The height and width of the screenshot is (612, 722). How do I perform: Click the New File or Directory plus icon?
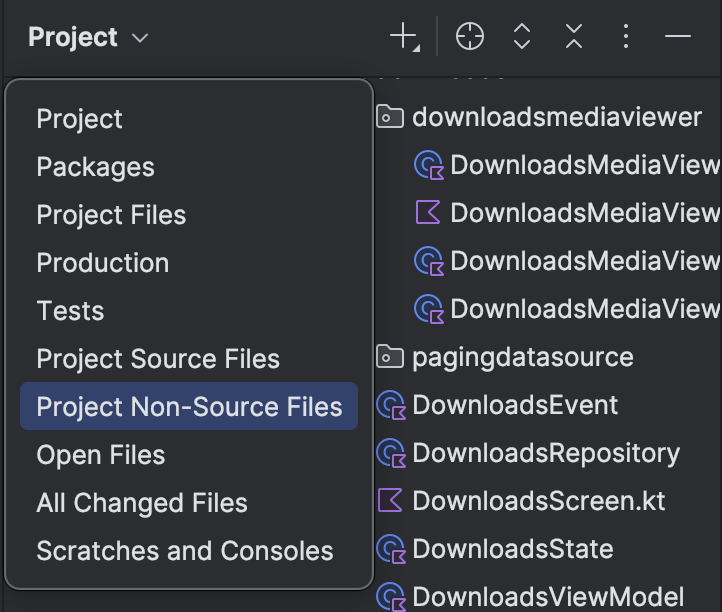pos(404,36)
